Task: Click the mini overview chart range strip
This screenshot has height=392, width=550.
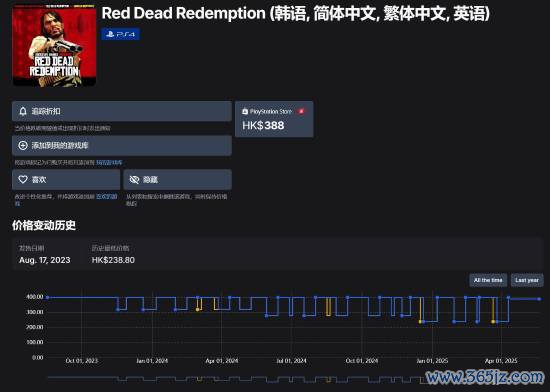Action: point(293,379)
